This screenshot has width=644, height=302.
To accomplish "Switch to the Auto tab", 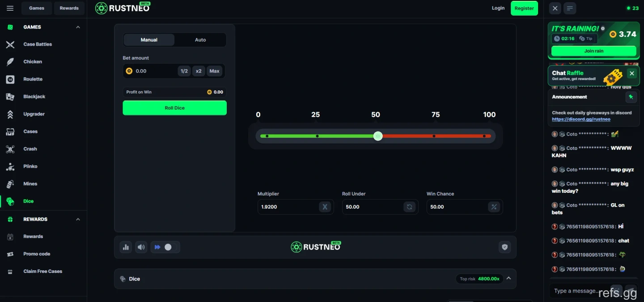I will coord(200,40).
